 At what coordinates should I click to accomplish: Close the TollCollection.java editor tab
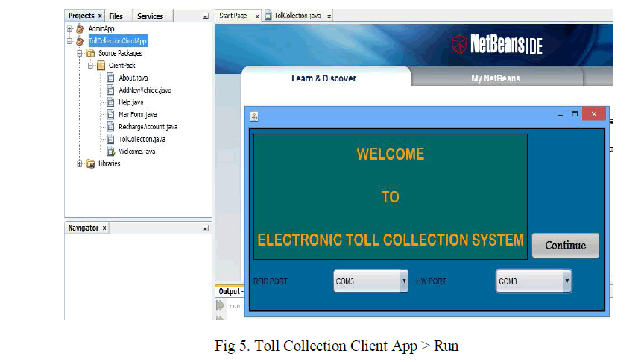click(329, 16)
